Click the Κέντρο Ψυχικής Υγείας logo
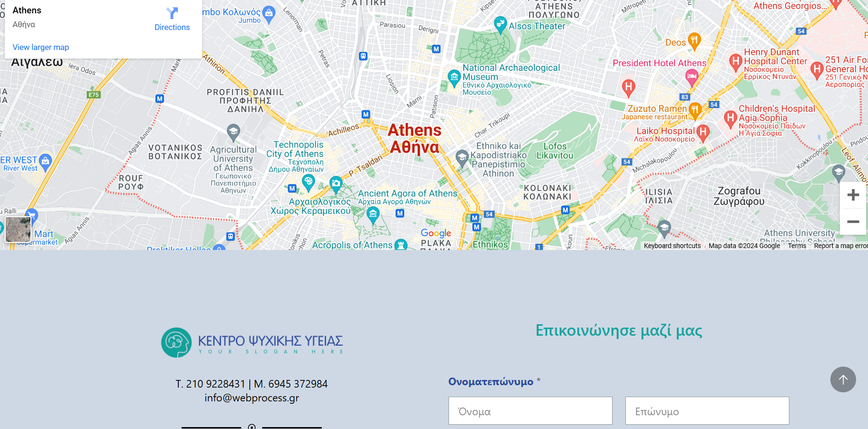Screen dimensions: 868x429 tap(252, 342)
